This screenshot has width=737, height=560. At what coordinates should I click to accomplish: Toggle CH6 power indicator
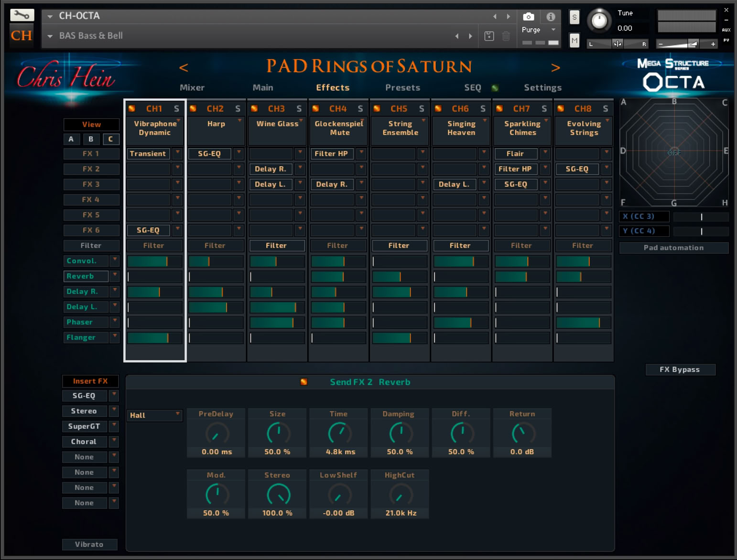[x=438, y=108]
